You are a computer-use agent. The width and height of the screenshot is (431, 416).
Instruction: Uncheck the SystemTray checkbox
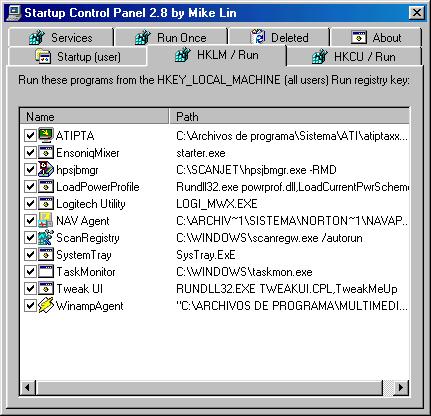pos(30,254)
